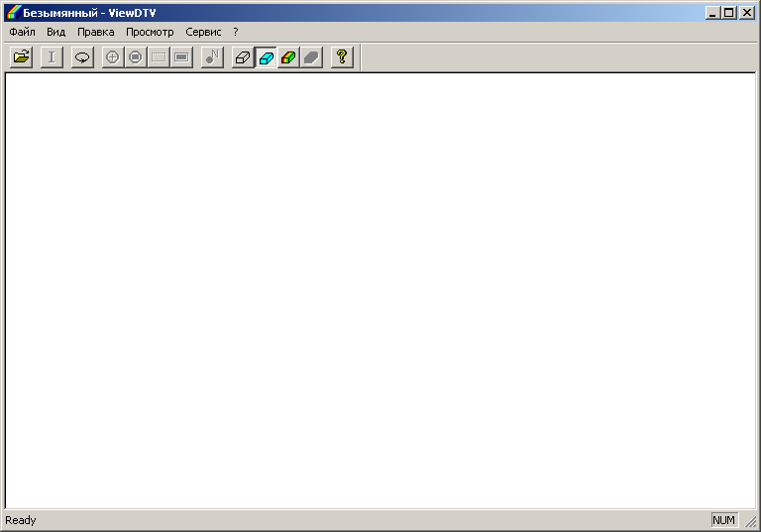Open the Сервис menu

click(203, 32)
